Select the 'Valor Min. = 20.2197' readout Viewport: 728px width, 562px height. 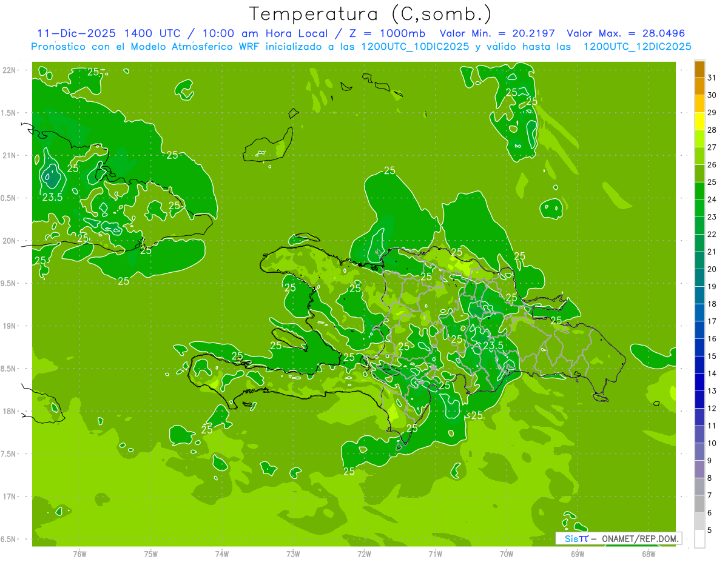pyautogui.click(x=498, y=33)
